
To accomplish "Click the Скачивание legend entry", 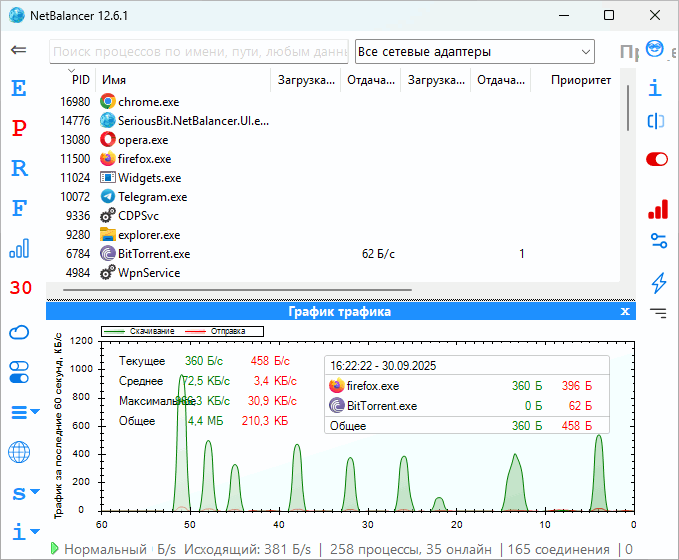I will point(140,331).
